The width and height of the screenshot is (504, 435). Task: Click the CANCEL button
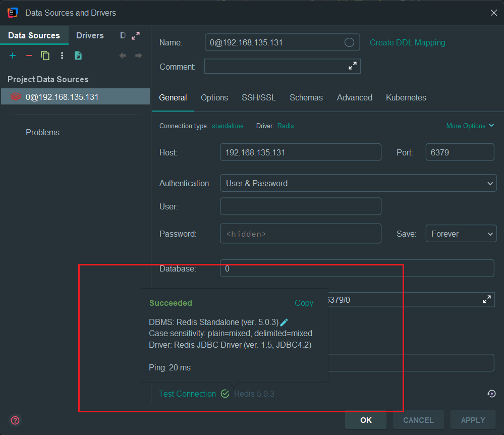tap(418, 420)
